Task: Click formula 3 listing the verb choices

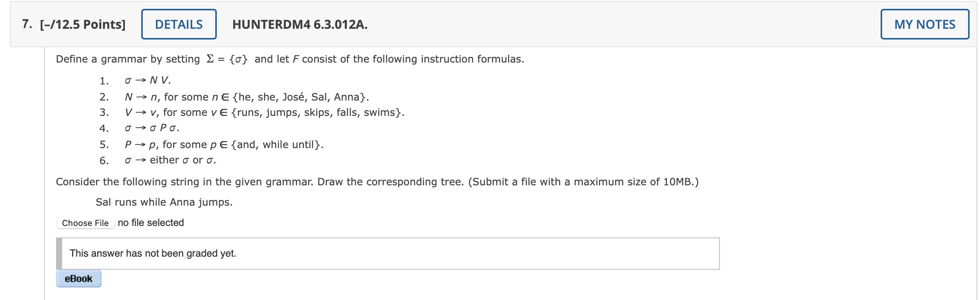Action: (264, 112)
